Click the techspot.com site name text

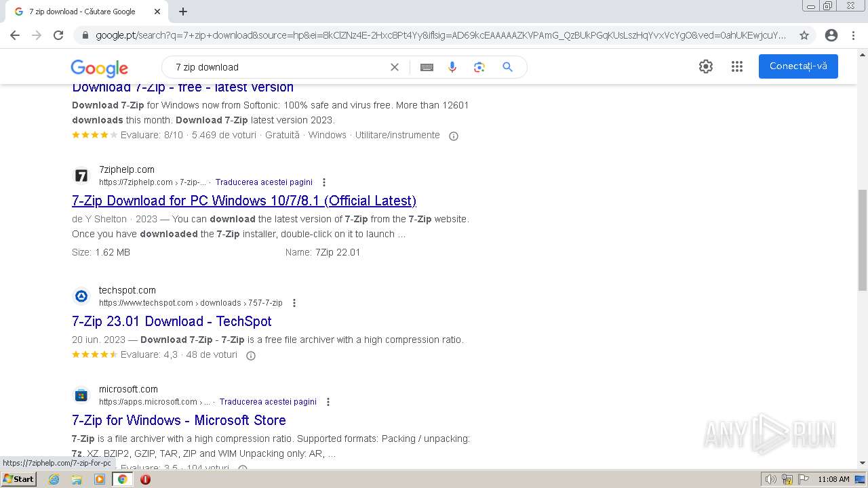click(127, 290)
